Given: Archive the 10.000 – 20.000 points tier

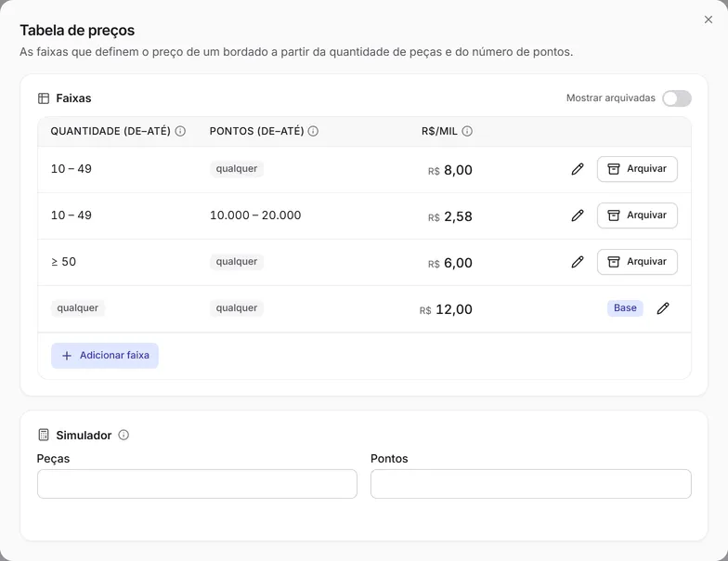Looking at the screenshot, I should tap(637, 215).
